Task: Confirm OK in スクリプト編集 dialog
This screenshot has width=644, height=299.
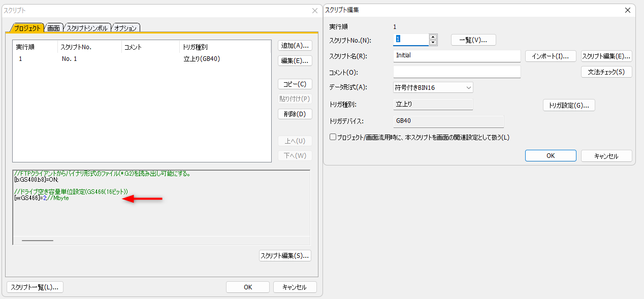Action: pos(551,156)
